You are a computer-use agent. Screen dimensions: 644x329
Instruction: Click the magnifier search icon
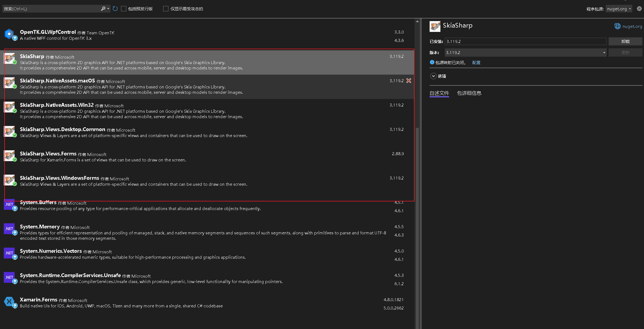103,9
